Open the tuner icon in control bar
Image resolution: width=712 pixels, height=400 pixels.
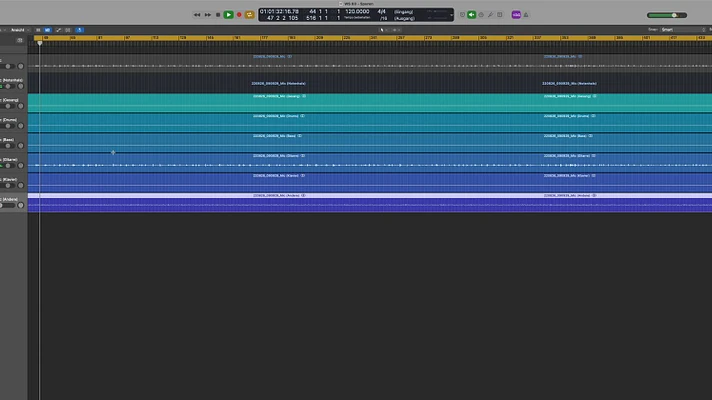(481, 15)
